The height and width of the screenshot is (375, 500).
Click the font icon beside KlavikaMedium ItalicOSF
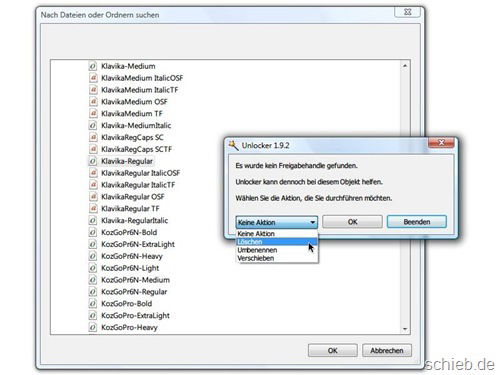point(93,78)
